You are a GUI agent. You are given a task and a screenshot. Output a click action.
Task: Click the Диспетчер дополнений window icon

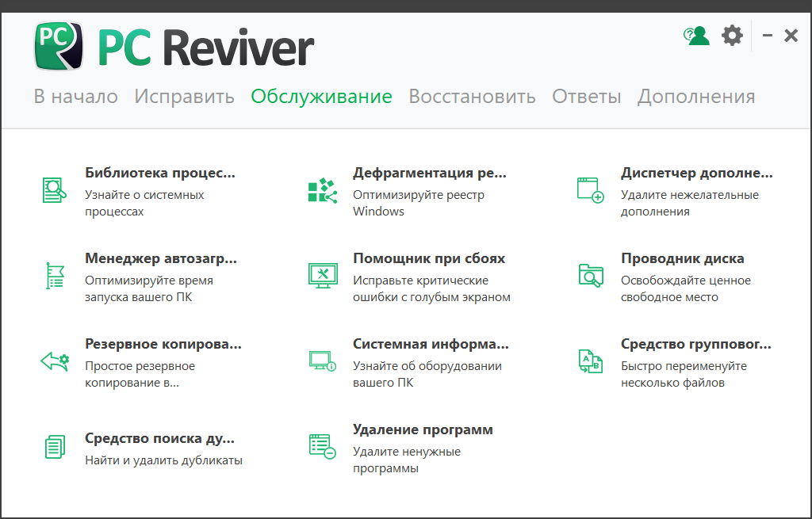(x=590, y=190)
